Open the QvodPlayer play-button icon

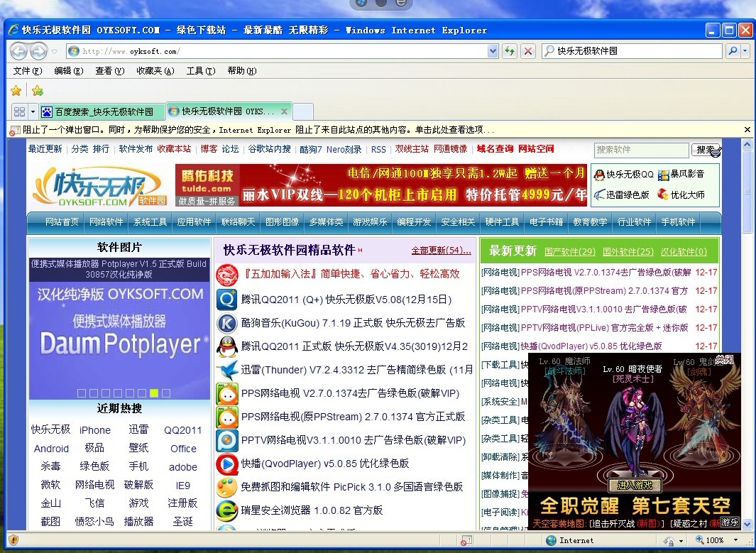point(227,464)
